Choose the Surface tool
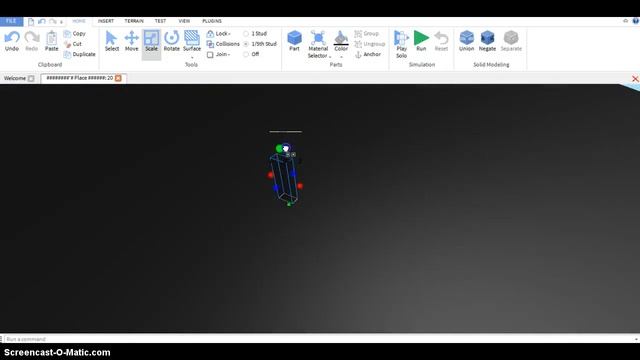Viewport: 640px width, 360px height. click(192, 41)
